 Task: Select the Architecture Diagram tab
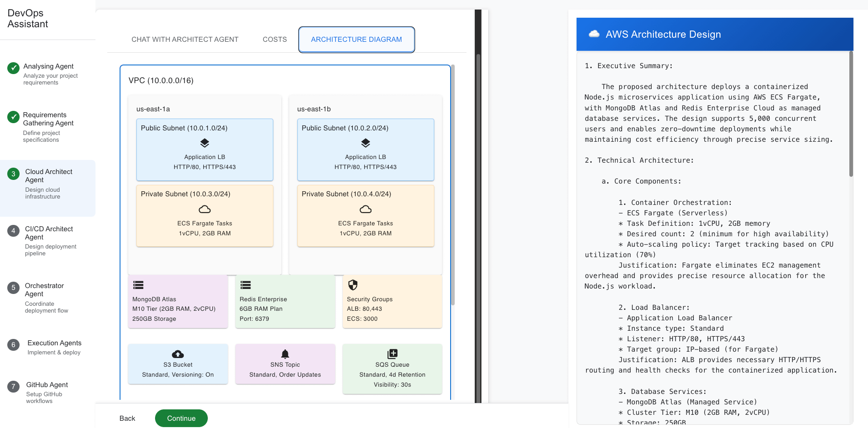click(356, 40)
